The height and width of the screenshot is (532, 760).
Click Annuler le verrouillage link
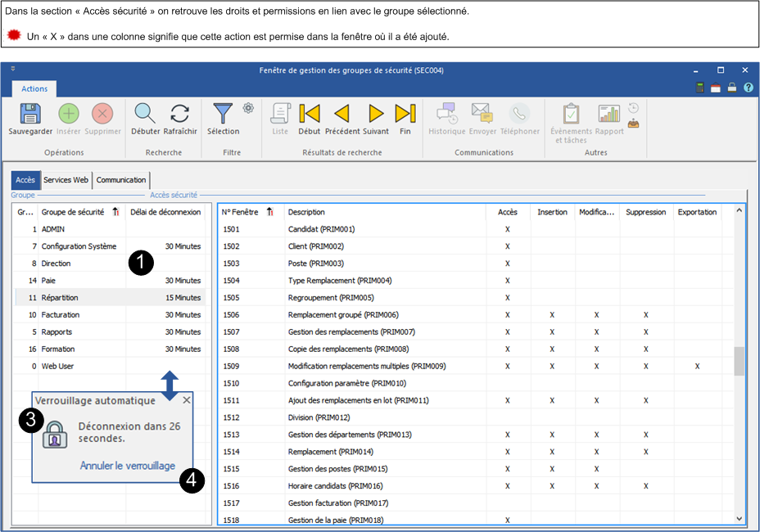click(x=127, y=466)
